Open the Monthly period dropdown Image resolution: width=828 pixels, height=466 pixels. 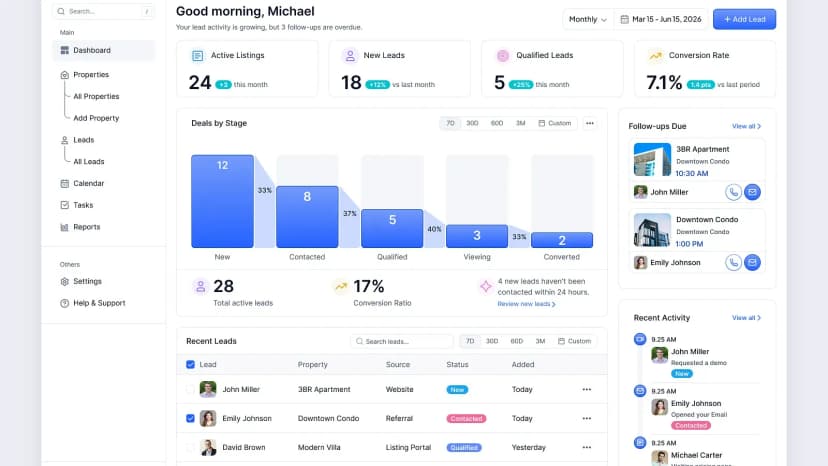[588, 20]
